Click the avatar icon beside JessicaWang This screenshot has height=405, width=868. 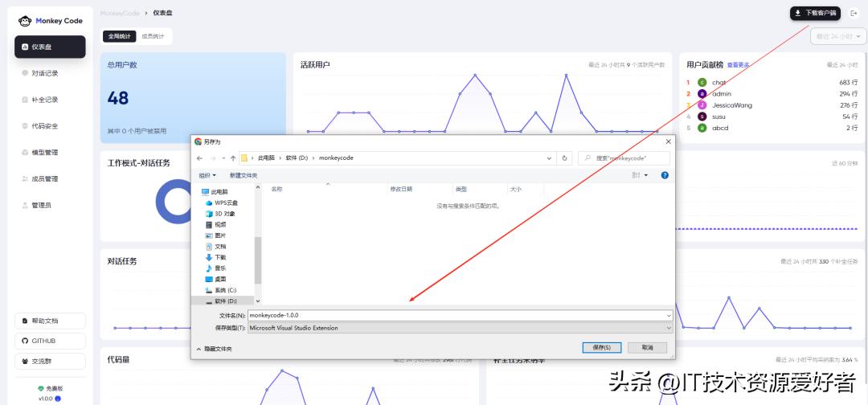pyautogui.click(x=702, y=105)
